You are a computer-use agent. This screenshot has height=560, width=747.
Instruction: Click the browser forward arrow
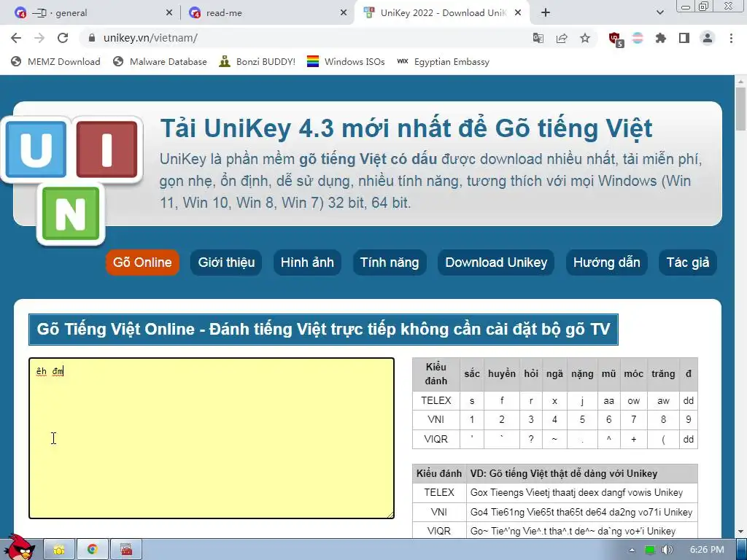pos(39,38)
